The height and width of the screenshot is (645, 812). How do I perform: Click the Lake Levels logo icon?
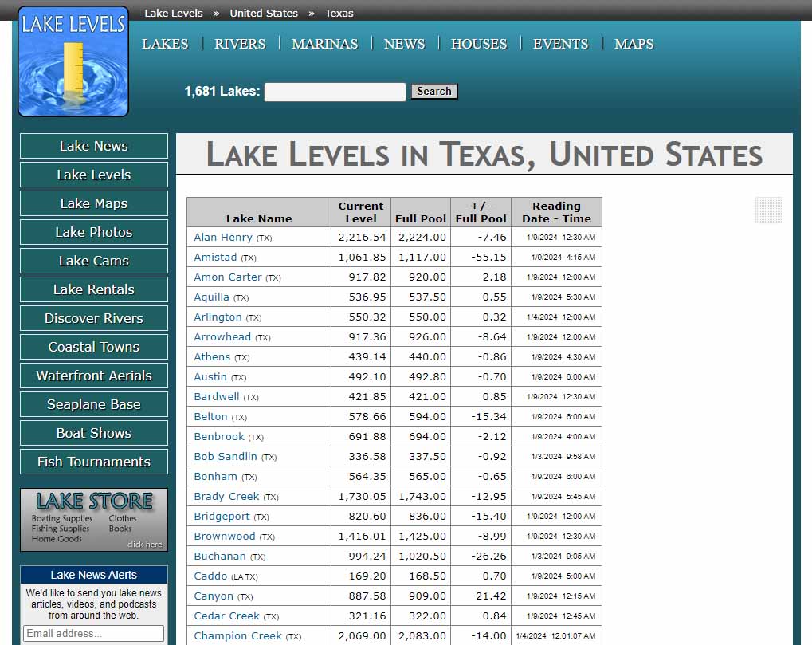tap(73, 62)
